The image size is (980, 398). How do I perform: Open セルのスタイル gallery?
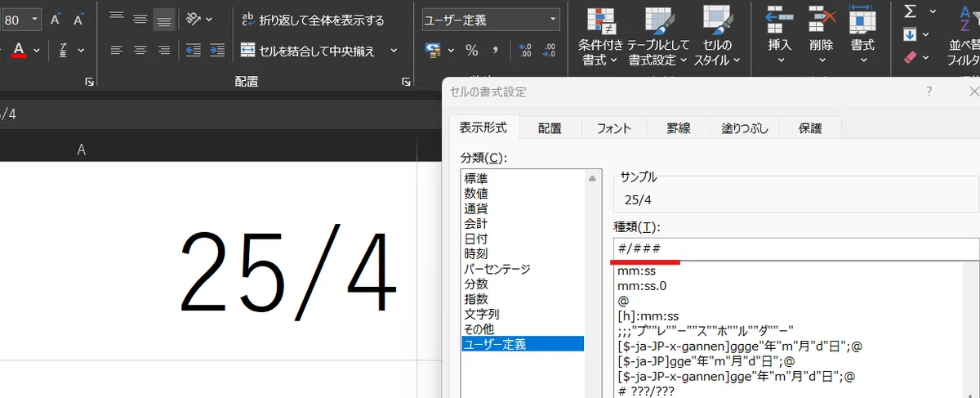click(717, 37)
